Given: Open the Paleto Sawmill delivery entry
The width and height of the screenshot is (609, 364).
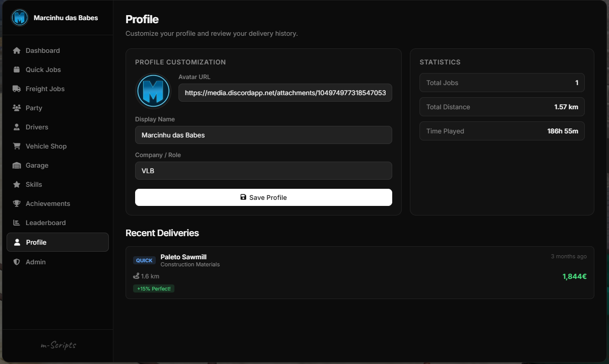Looking at the screenshot, I should pyautogui.click(x=360, y=272).
